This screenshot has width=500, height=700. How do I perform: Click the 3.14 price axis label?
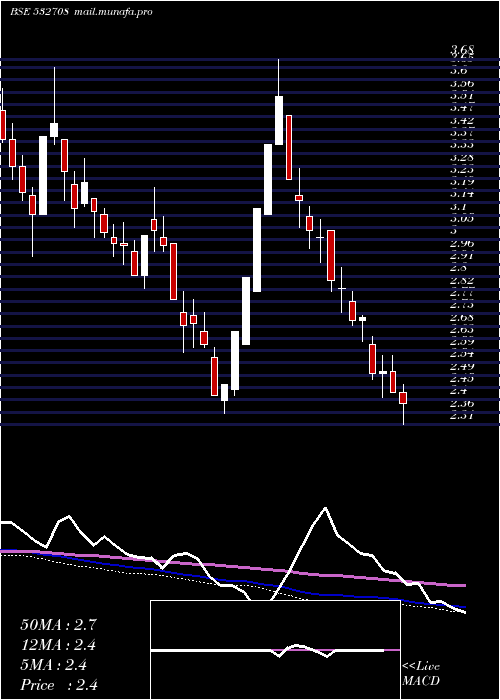pos(462,194)
